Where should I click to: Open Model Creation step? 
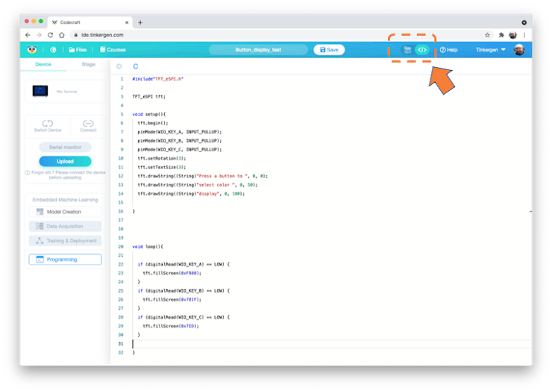pyautogui.click(x=65, y=212)
